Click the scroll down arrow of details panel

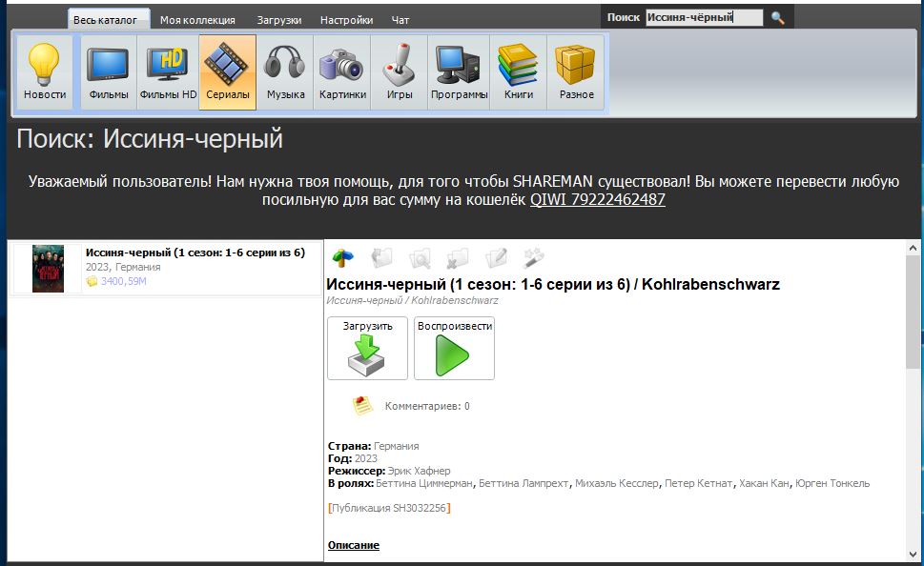[913, 555]
